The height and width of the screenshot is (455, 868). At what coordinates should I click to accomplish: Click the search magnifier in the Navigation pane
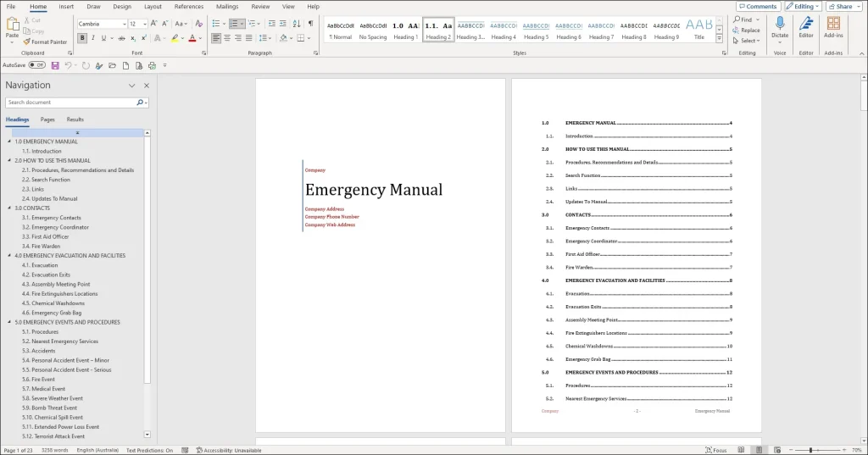[140, 103]
